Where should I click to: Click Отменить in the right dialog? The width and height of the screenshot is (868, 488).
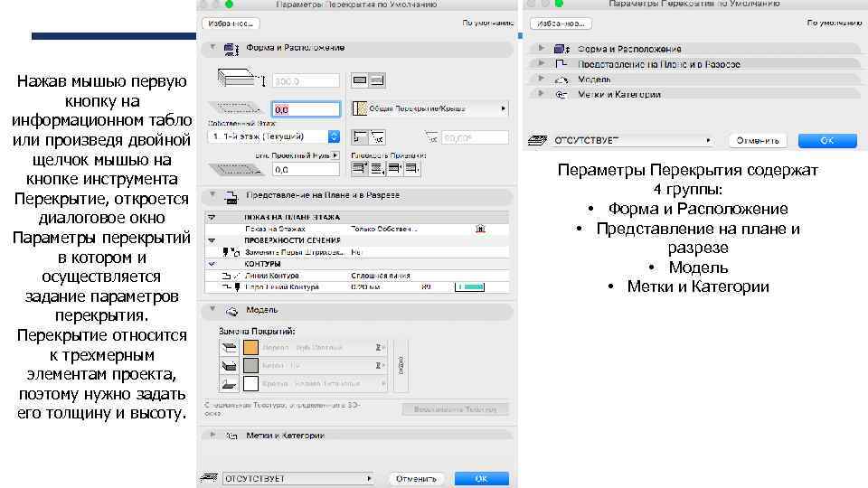(x=758, y=141)
